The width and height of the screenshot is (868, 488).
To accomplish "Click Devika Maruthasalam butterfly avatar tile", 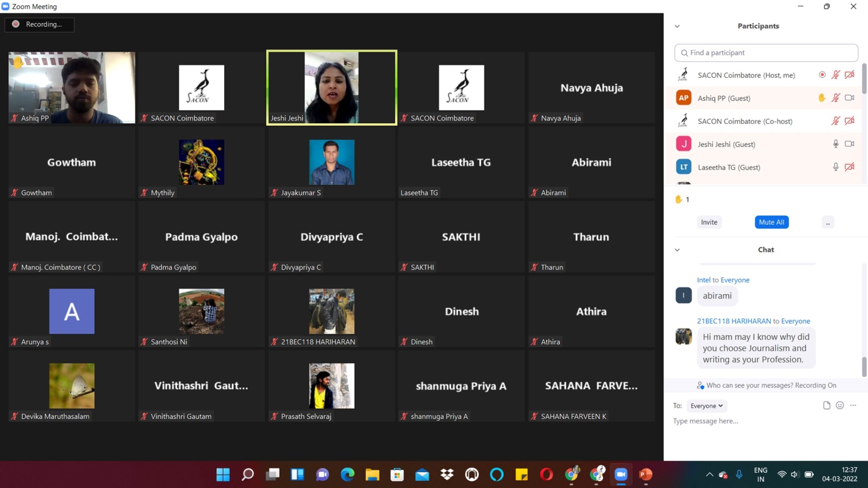I will [x=72, y=386].
